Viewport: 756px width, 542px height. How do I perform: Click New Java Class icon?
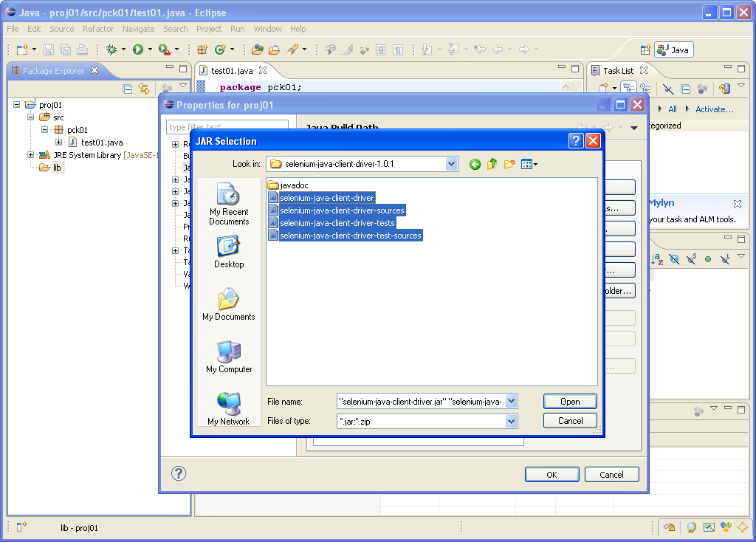(x=220, y=49)
